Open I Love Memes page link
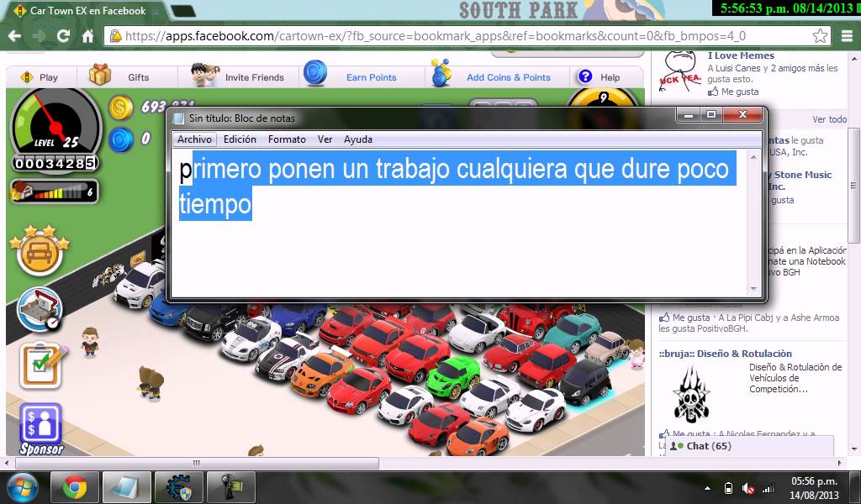The image size is (861, 504). coord(741,55)
